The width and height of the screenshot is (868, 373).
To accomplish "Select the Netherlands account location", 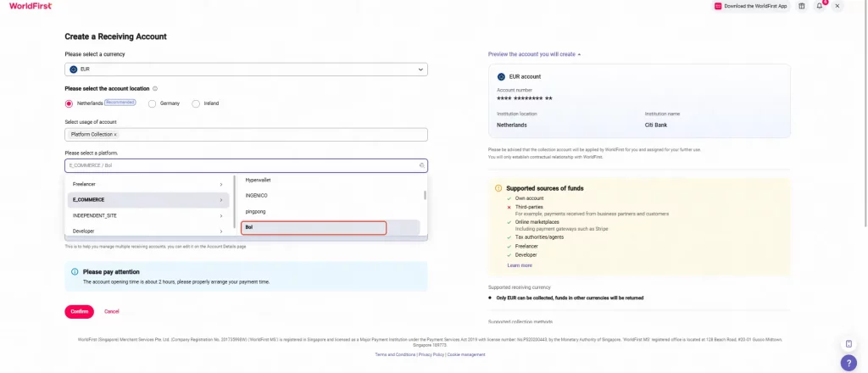I will pyautogui.click(x=69, y=103).
